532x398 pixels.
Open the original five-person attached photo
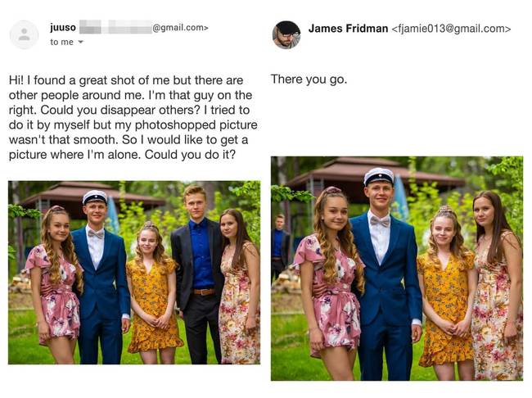(x=134, y=273)
